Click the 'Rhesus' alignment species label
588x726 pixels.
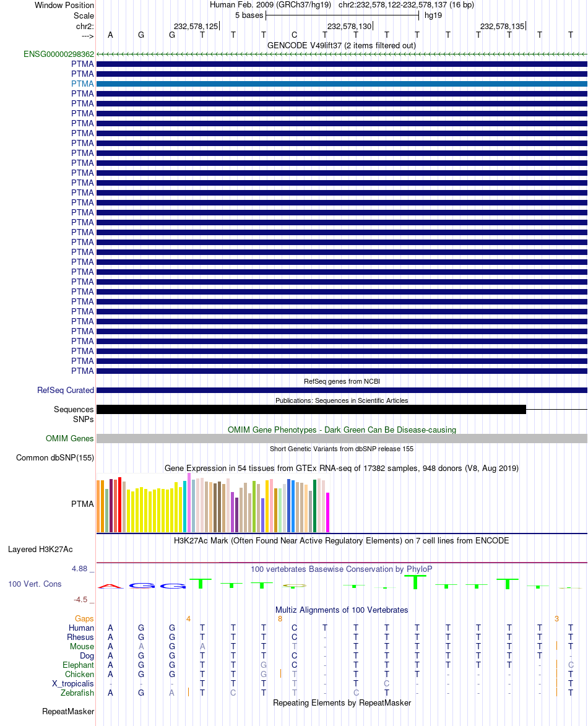click(x=80, y=637)
